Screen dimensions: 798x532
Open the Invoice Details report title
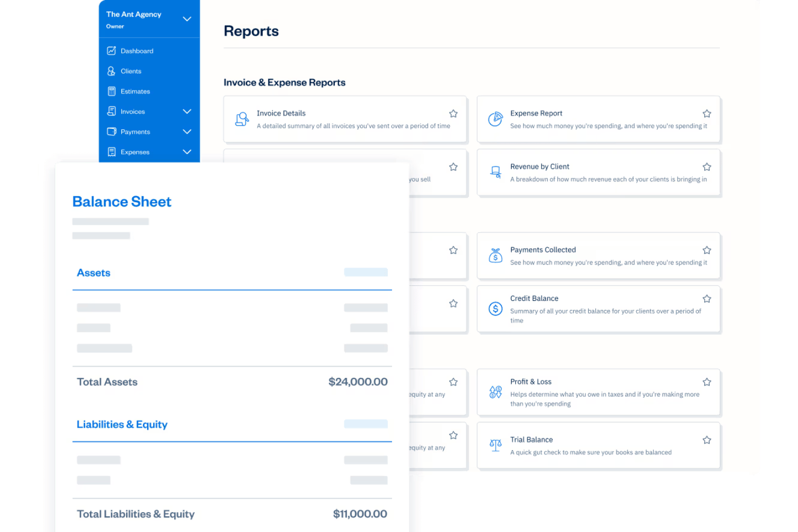281,113
